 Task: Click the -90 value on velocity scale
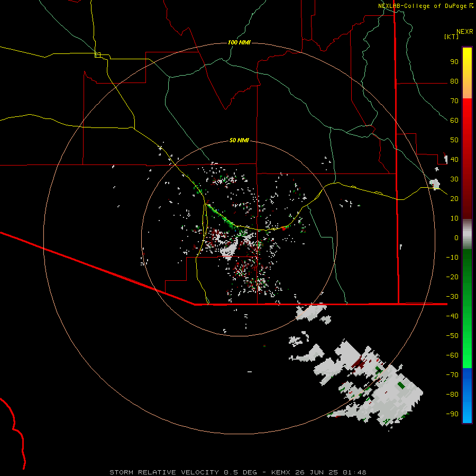452,414
